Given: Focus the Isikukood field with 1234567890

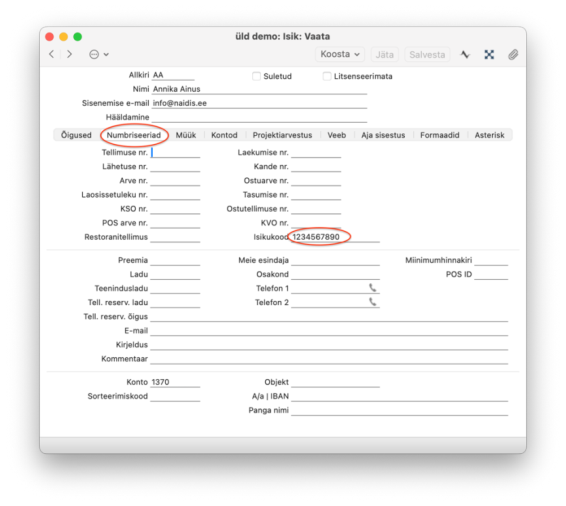Looking at the screenshot, I should pyautogui.click(x=335, y=237).
